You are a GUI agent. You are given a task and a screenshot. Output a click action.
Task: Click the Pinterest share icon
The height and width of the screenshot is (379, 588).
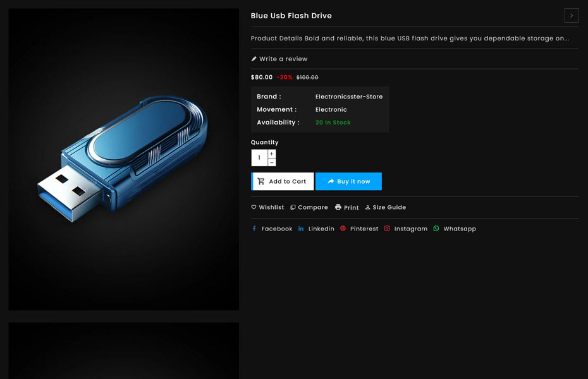pos(343,229)
